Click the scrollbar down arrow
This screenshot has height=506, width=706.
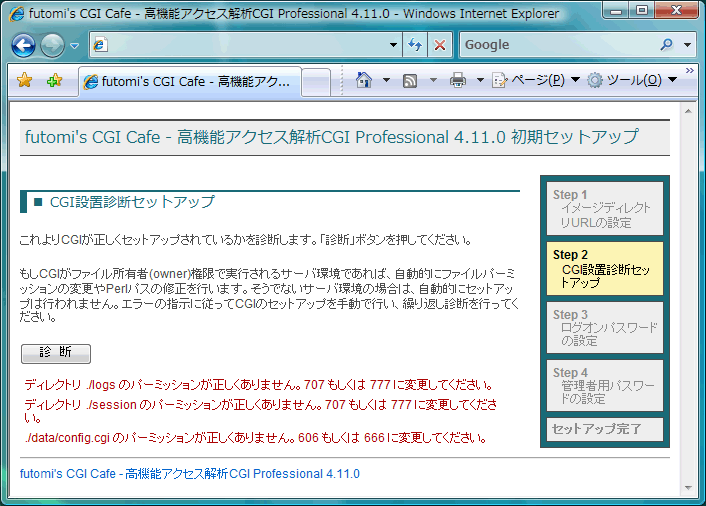(688, 488)
